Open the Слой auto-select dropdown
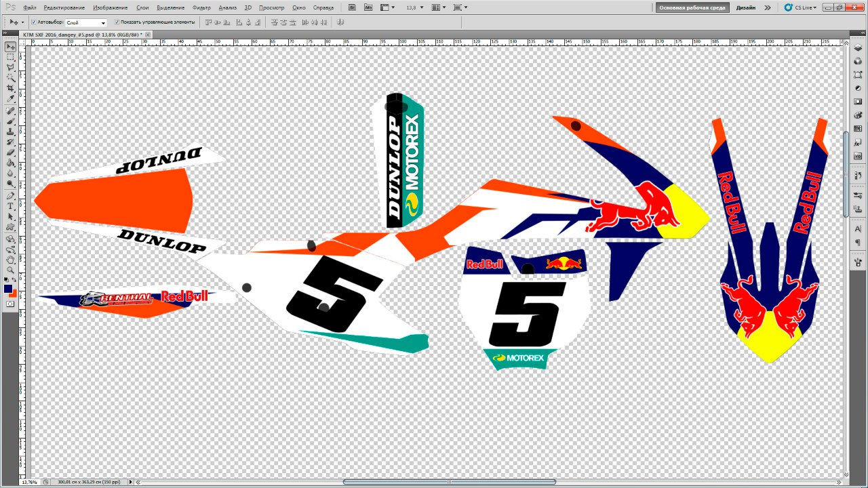Screen dimensions: 868x488 85,22
